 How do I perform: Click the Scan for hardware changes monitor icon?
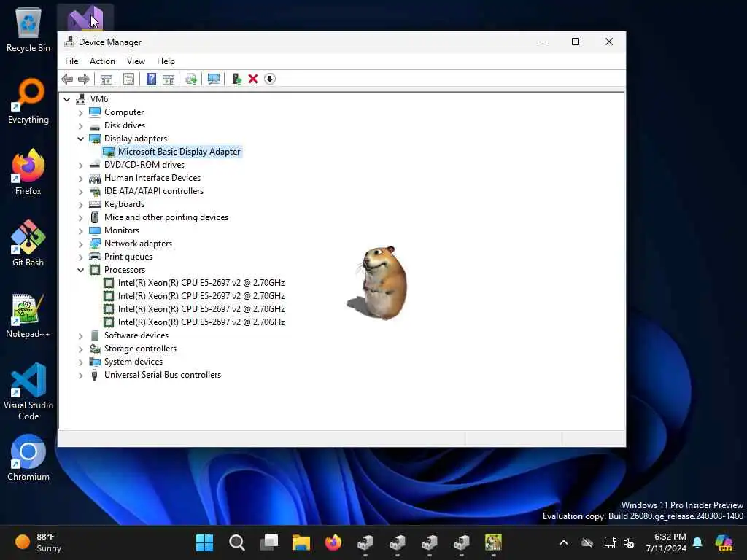[214, 79]
